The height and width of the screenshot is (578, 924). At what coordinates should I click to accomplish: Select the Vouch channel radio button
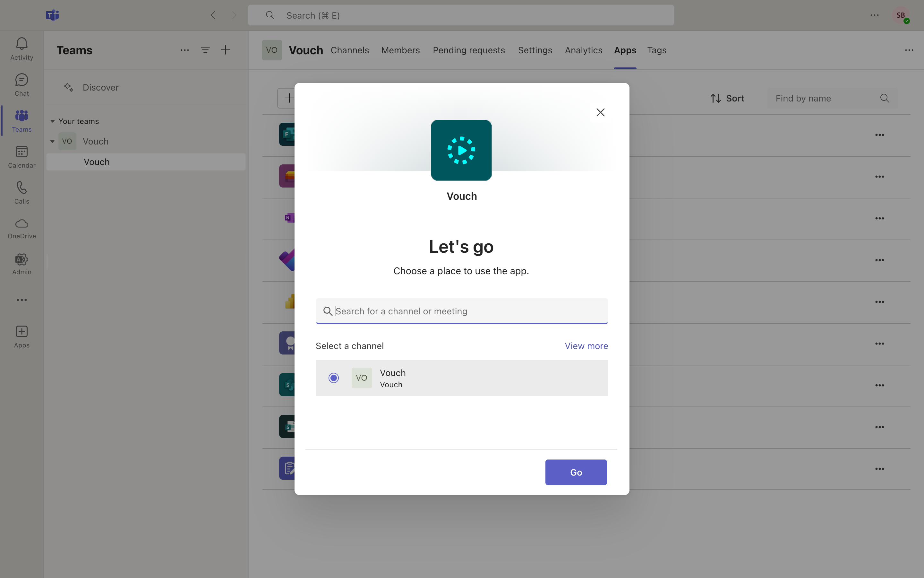(x=334, y=378)
